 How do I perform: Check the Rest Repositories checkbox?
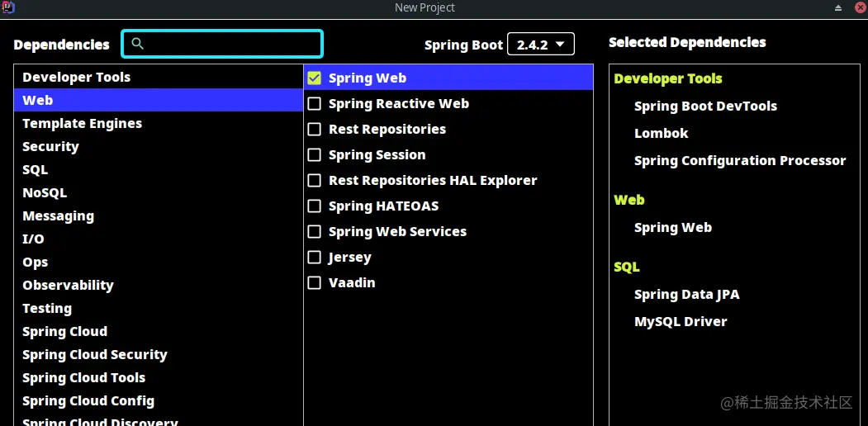(x=315, y=129)
